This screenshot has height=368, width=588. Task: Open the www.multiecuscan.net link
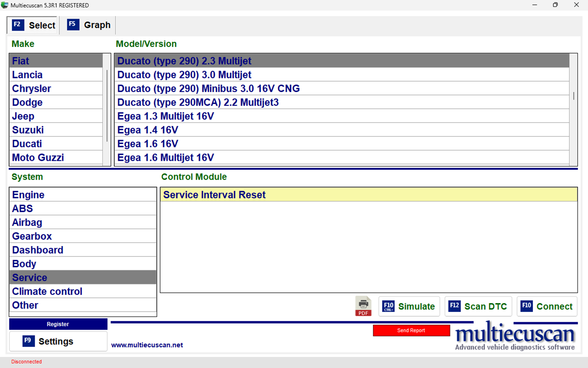[147, 345]
